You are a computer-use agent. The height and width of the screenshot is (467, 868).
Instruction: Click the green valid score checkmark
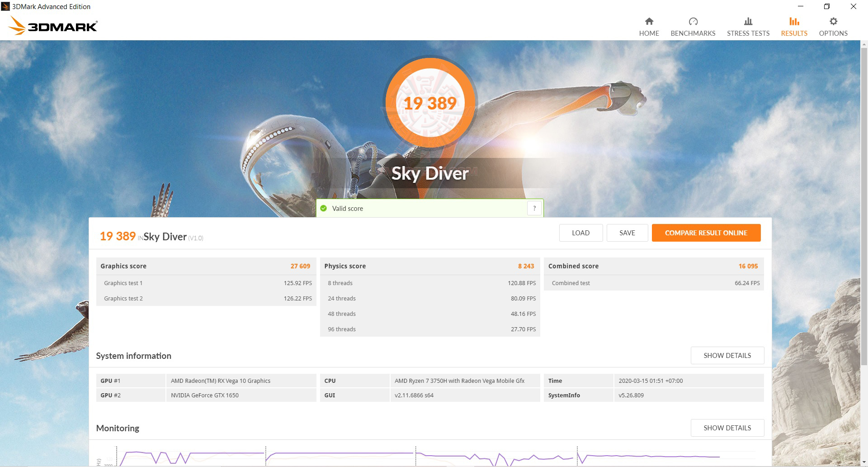pyautogui.click(x=324, y=208)
